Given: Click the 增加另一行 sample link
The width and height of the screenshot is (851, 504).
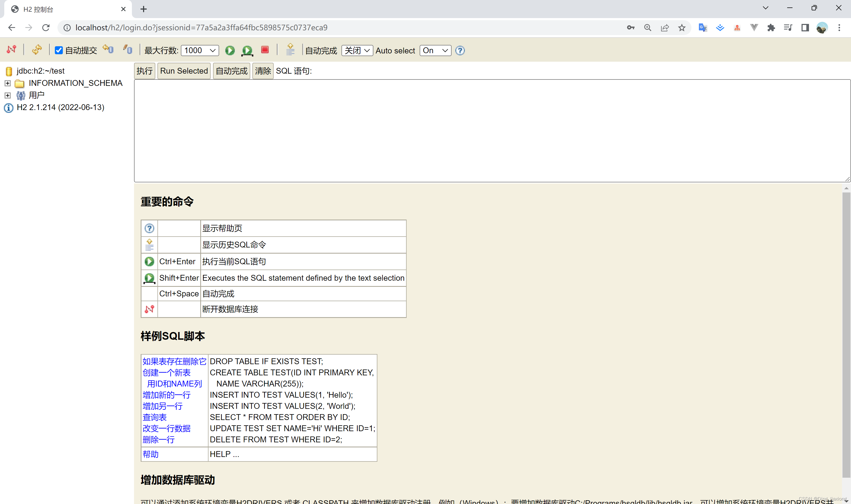Looking at the screenshot, I should point(162,406).
